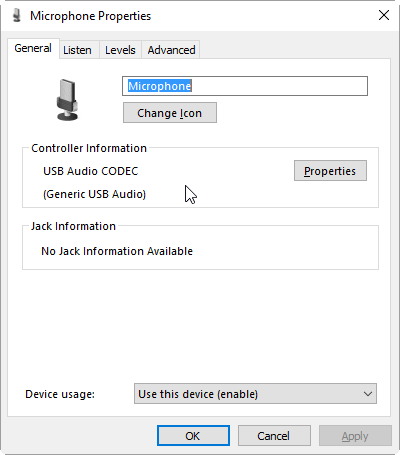The height and width of the screenshot is (455, 400).
Task: Click the title bar microphone icon
Action: 17,16
